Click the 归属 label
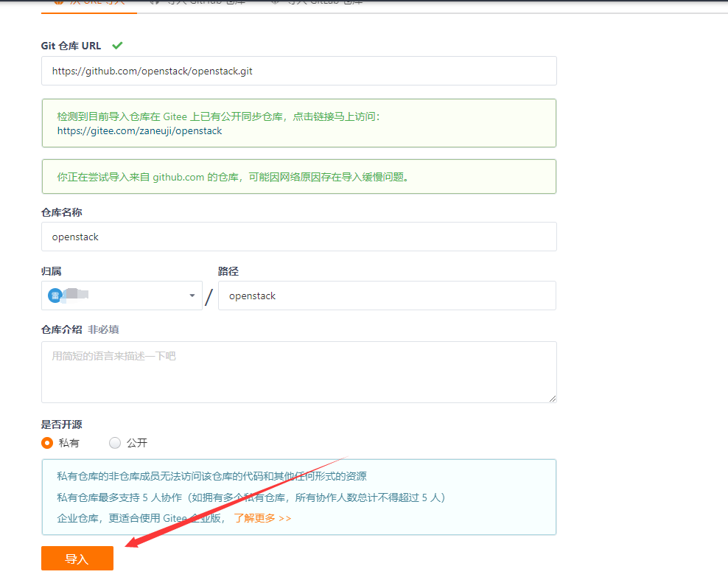This screenshot has width=728, height=580. coord(51,271)
